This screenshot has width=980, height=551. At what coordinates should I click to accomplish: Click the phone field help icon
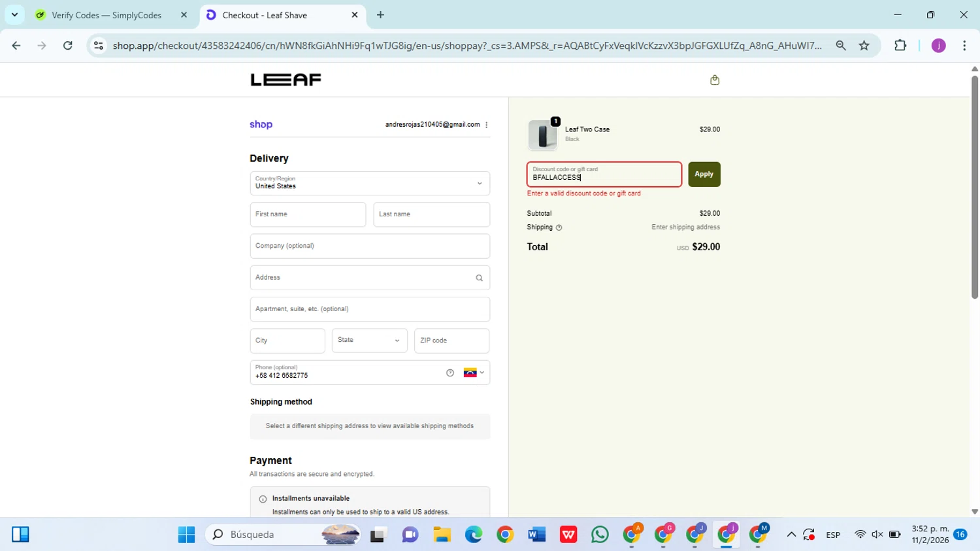point(450,373)
